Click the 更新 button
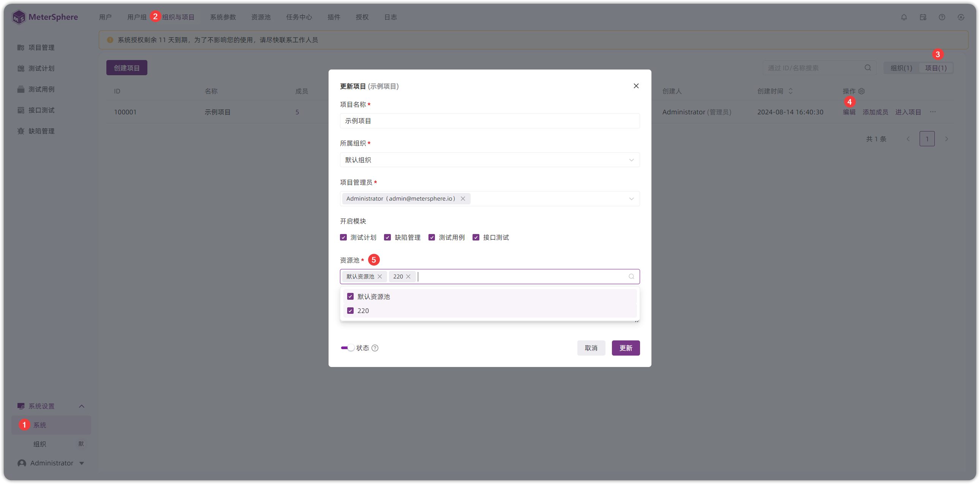This screenshot has width=980, height=484. (626, 348)
